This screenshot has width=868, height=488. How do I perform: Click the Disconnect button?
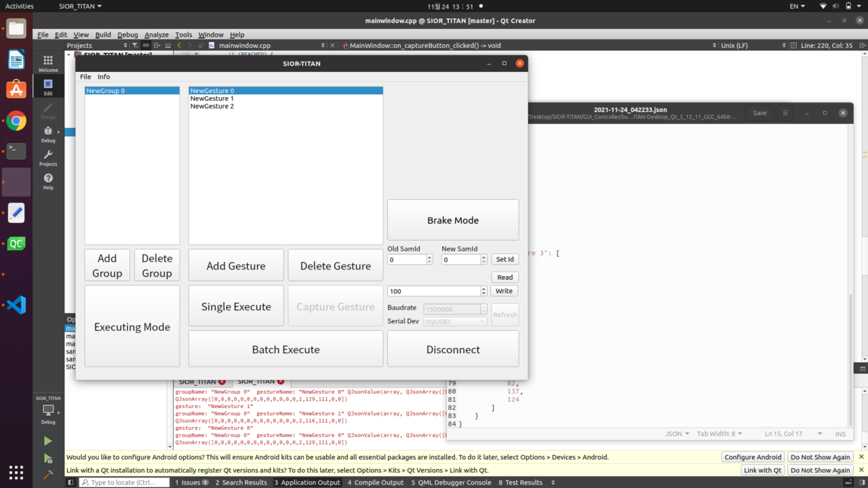click(453, 350)
